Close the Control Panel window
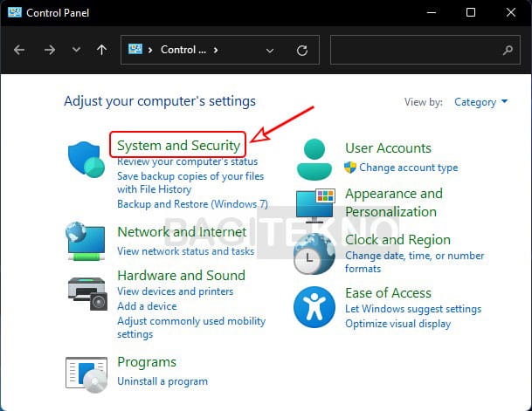Image resolution: width=532 pixels, height=411 pixels. [x=511, y=12]
